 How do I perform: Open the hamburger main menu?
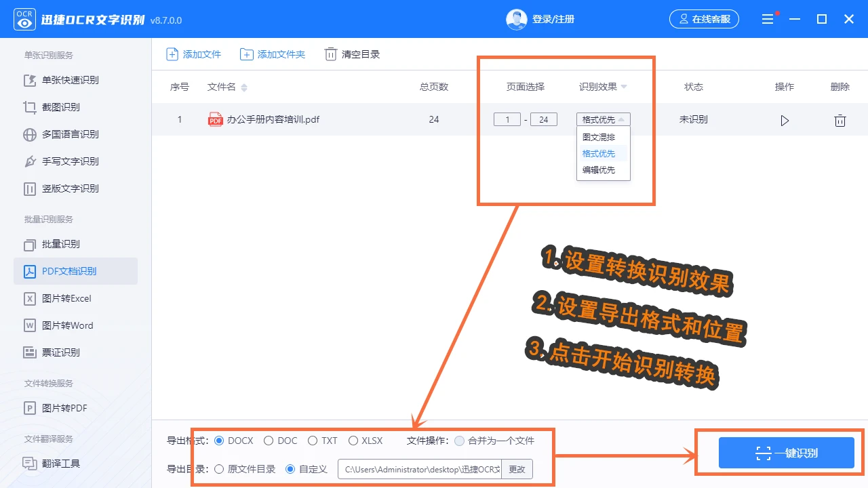[x=768, y=19]
